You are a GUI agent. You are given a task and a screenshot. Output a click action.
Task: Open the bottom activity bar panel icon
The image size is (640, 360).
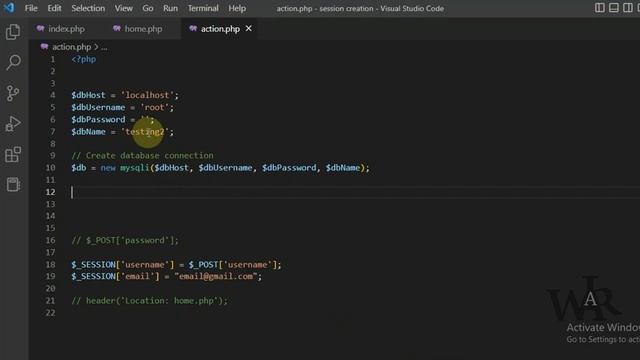(13, 184)
